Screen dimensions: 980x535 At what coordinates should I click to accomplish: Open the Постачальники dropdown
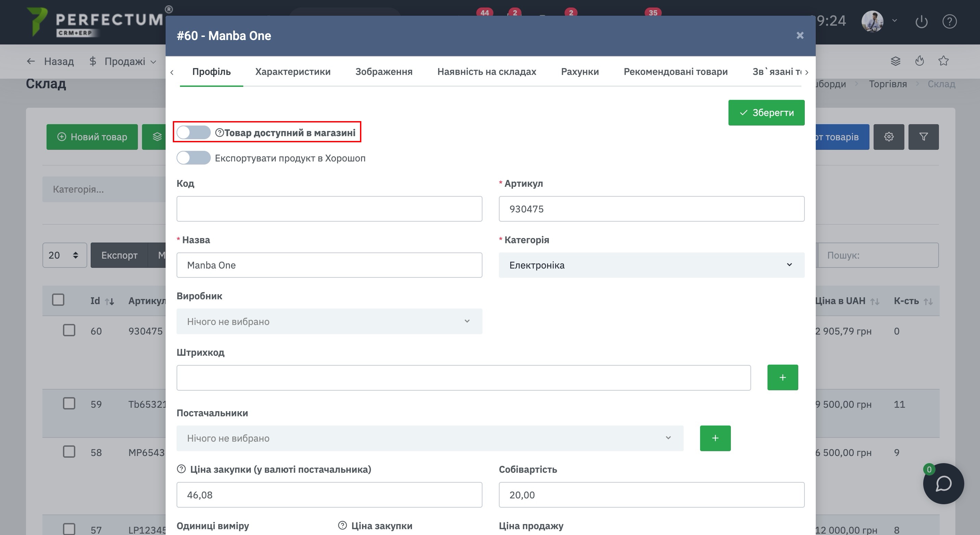point(430,438)
